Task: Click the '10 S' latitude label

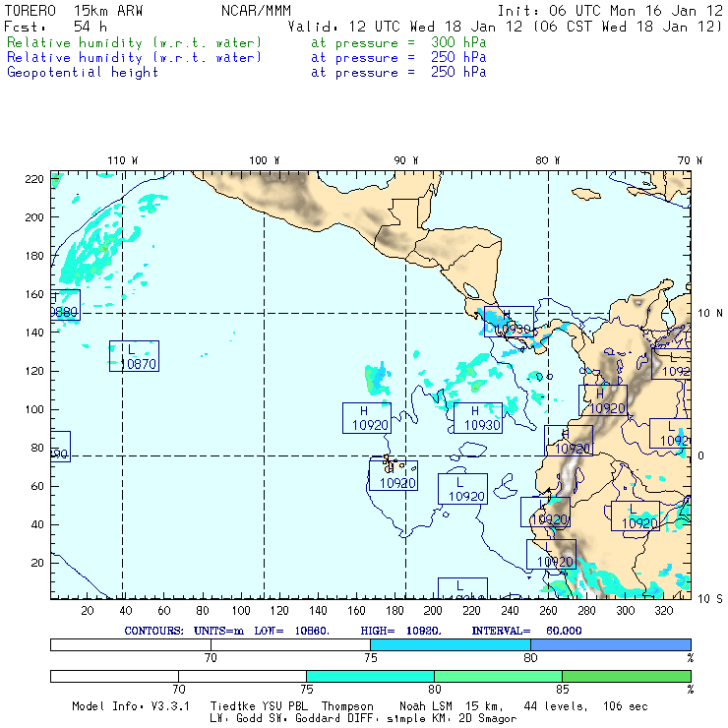Action: click(710, 599)
